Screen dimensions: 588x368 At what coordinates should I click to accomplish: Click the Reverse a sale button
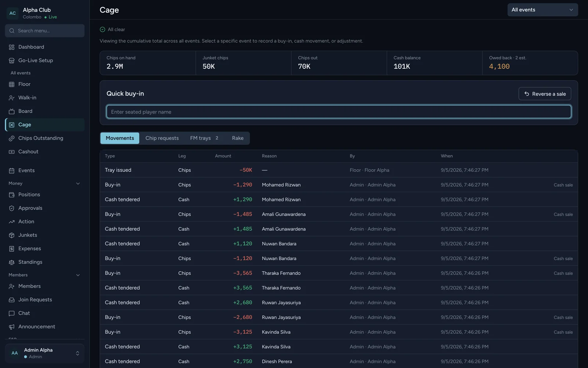tap(545, 94)
